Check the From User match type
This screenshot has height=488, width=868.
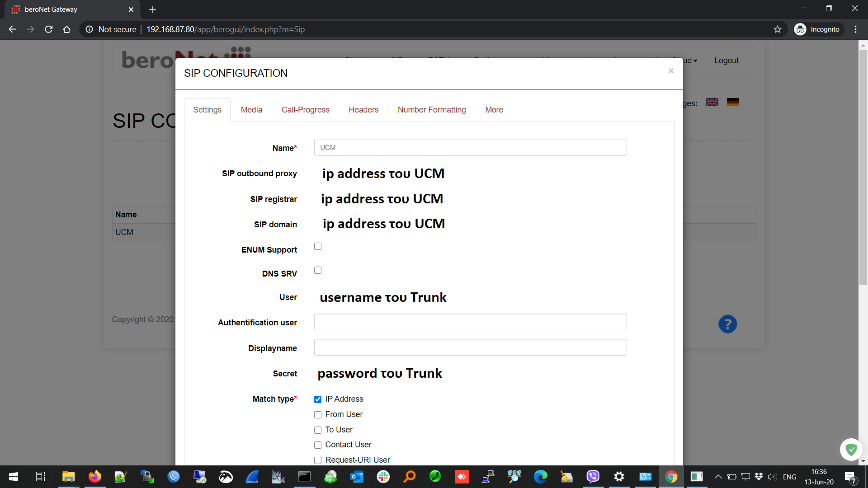318,415
